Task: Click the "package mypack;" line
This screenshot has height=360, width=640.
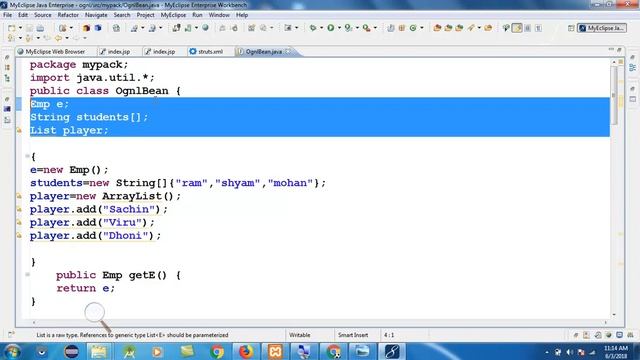Action: [79, 64]
